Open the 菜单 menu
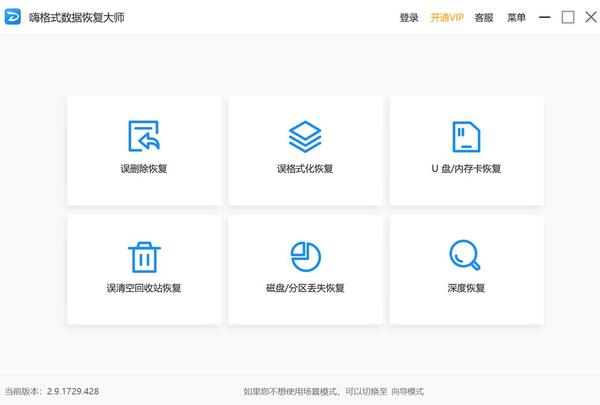Viewport: 600px width, 405px height. 516,18
